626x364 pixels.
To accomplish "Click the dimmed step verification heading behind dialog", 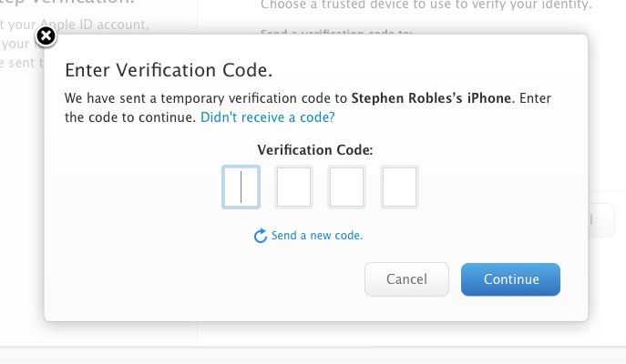I will coord(67,2).
